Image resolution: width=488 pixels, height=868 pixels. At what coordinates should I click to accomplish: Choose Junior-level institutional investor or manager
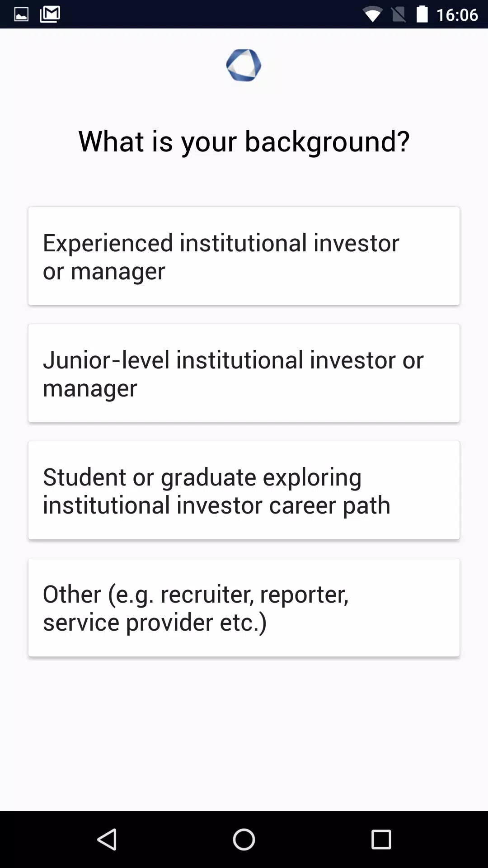point(244,373)
